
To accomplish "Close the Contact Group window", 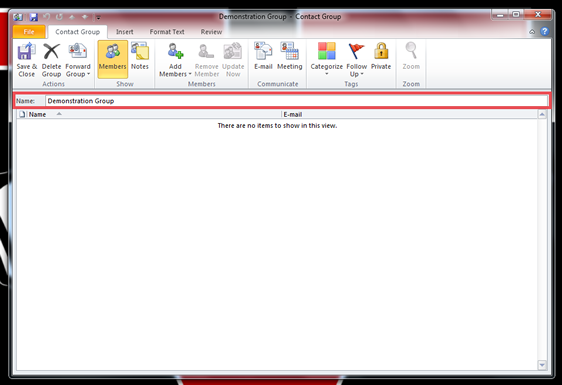I will pos(538,15).
